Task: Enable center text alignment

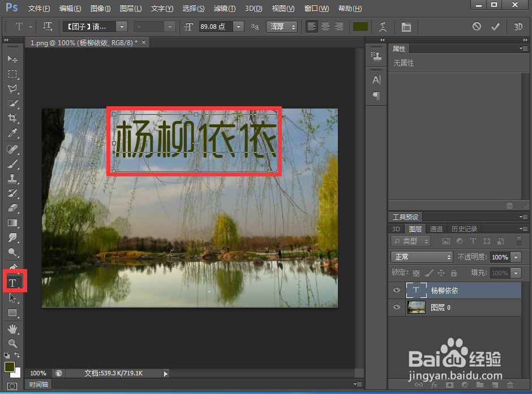Action: click(325, 26)
